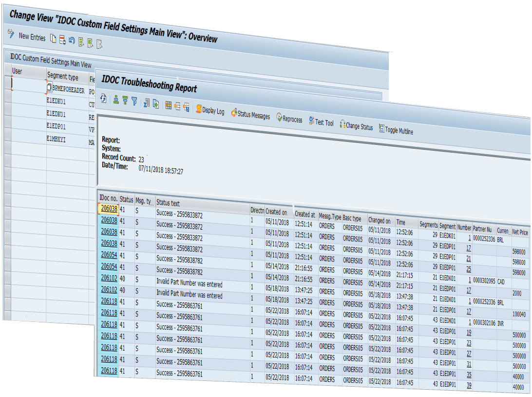
Task: Click partner number 0000302106 cell
Action: (x=484, y=323)
